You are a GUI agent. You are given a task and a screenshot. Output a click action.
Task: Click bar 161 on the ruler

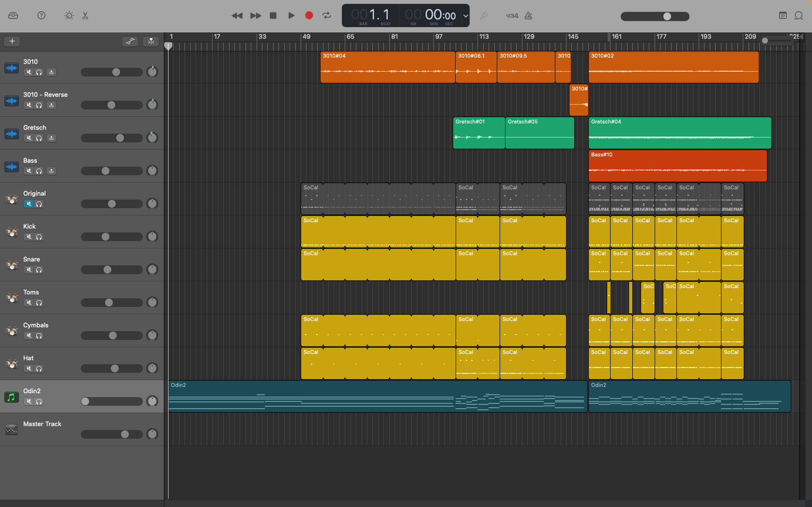point(617,37)
